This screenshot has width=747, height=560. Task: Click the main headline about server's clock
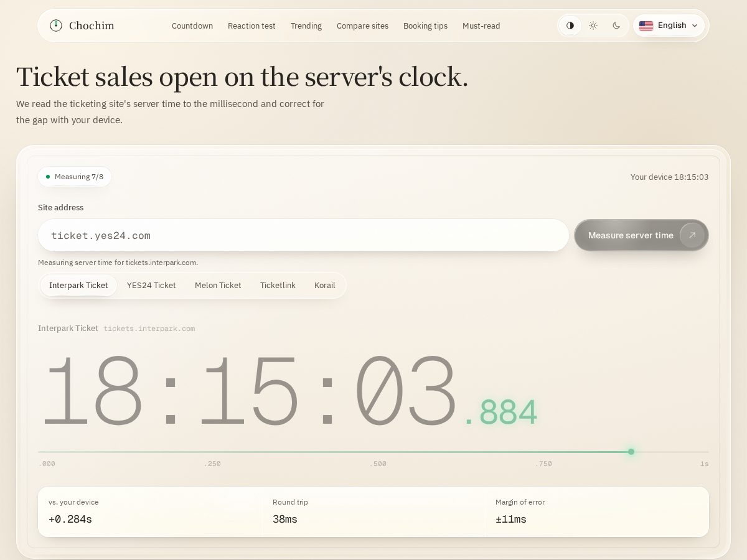coord(242,77)
